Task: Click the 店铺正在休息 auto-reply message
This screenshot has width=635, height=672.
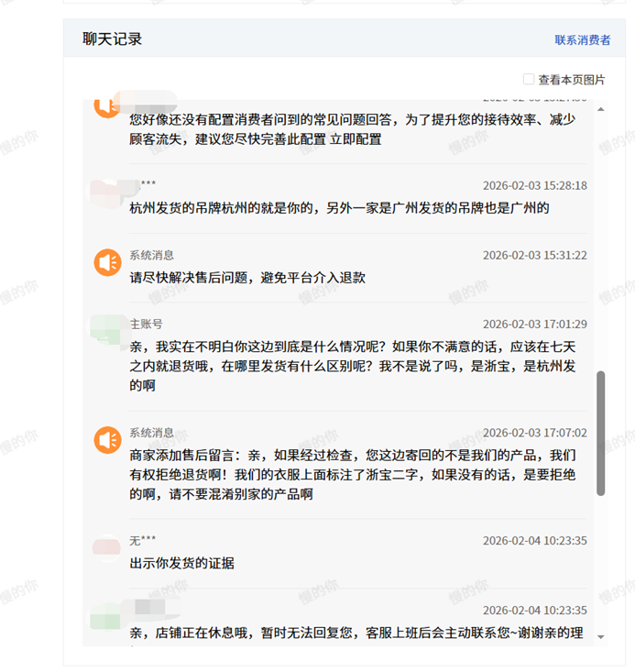Action: click(357, 633)
